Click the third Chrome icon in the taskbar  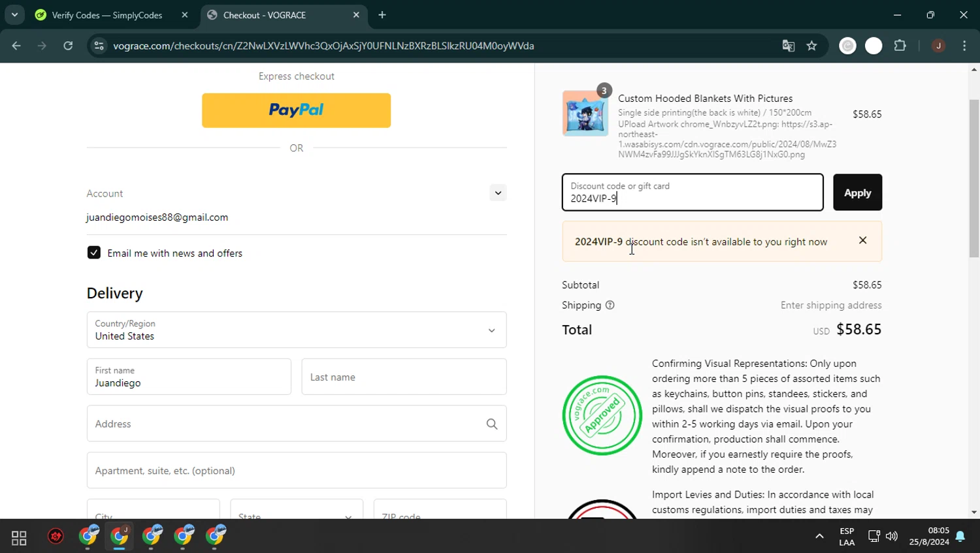pyautogui.click(x=152, y=536)
